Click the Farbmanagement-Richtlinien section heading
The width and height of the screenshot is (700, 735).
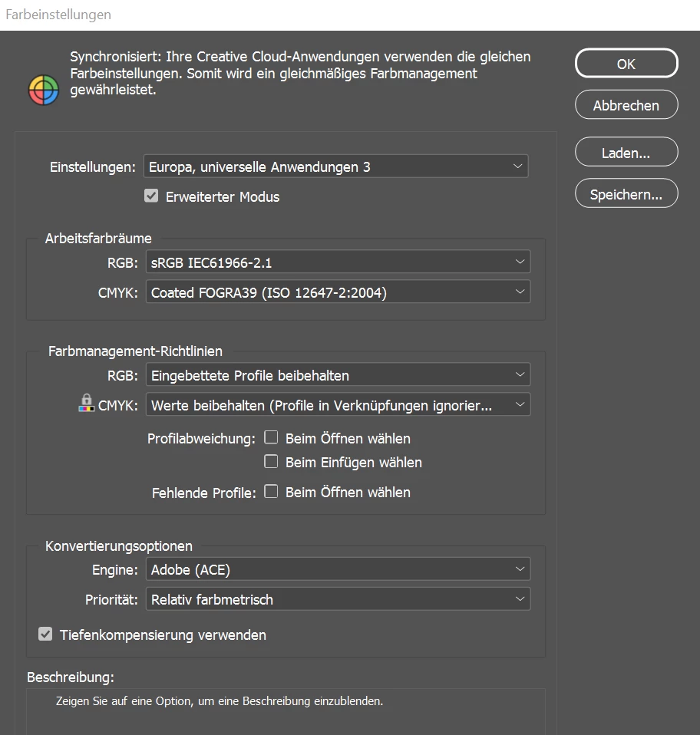pos(136,351)
